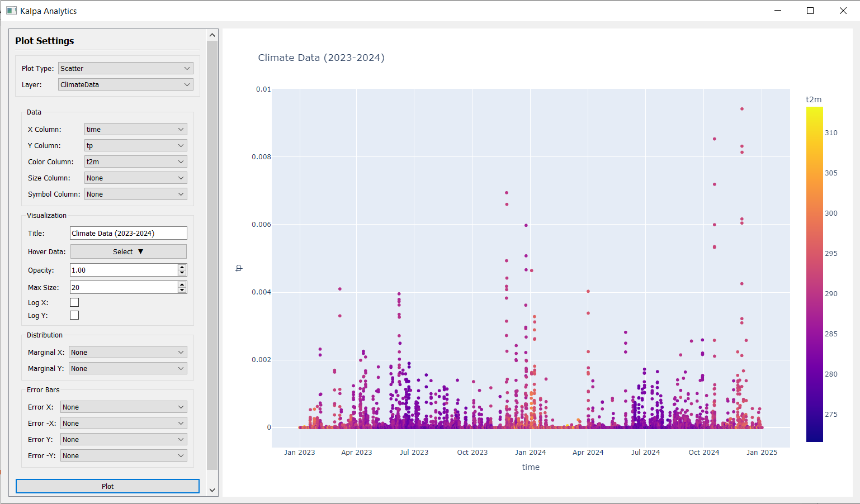Open the Plot Type dropdown

pos(125,68)
